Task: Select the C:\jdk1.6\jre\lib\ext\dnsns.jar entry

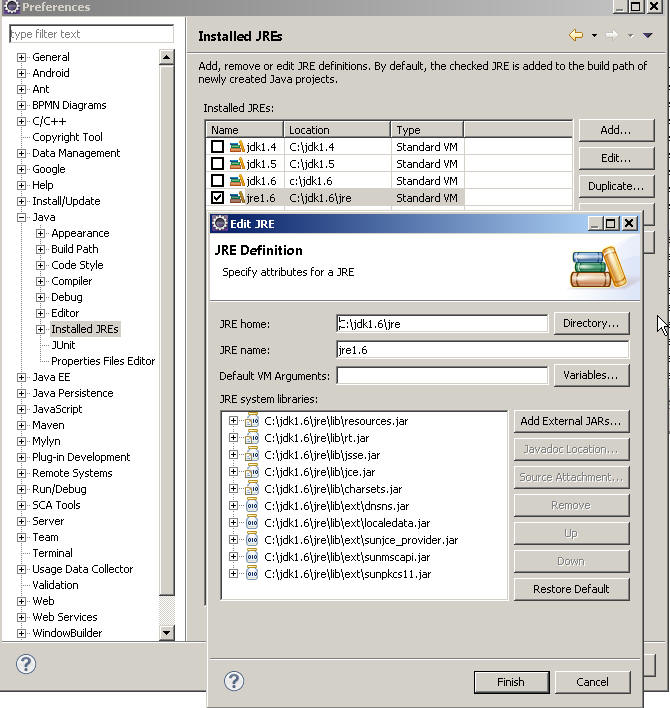Action: tap(336, 506)
